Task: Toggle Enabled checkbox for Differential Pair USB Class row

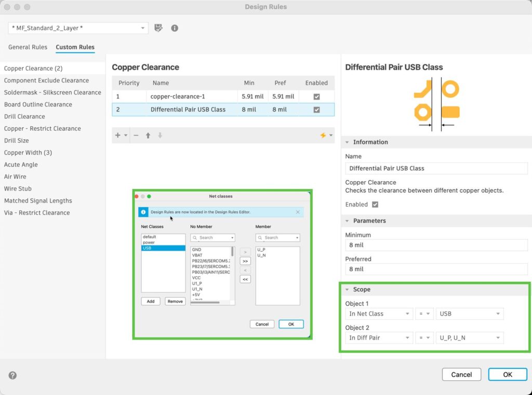Action: (x=316, y=110)
